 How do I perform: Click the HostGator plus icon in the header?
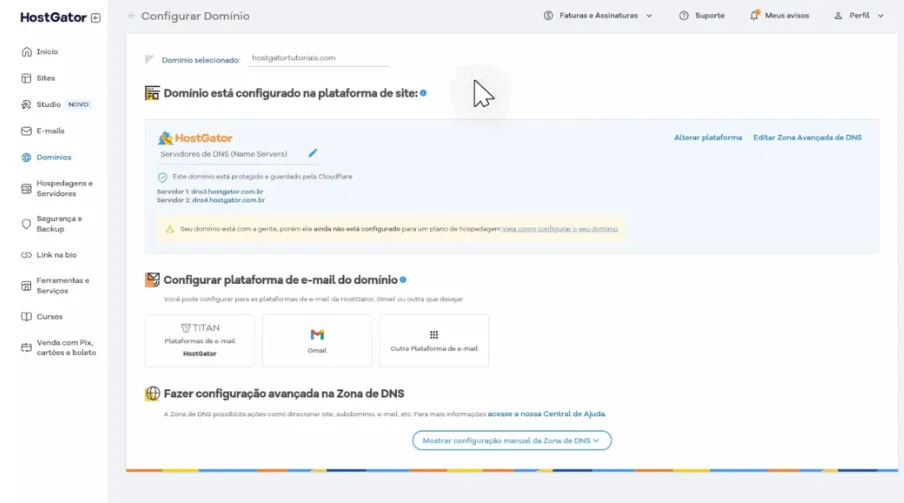pyautogui.click(x=95, y=17)
